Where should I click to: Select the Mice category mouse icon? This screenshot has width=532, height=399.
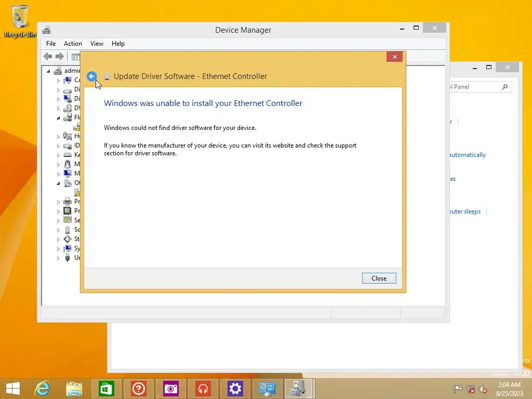click(68, 164)
